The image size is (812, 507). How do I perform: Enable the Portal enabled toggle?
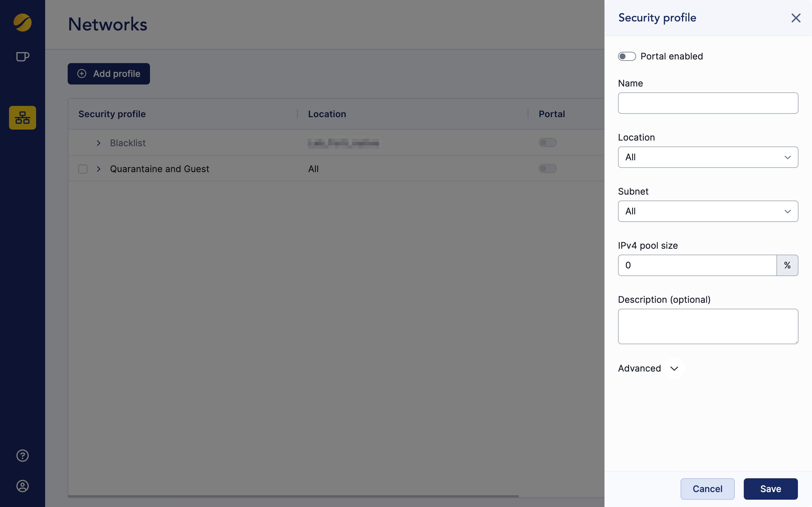627,56
